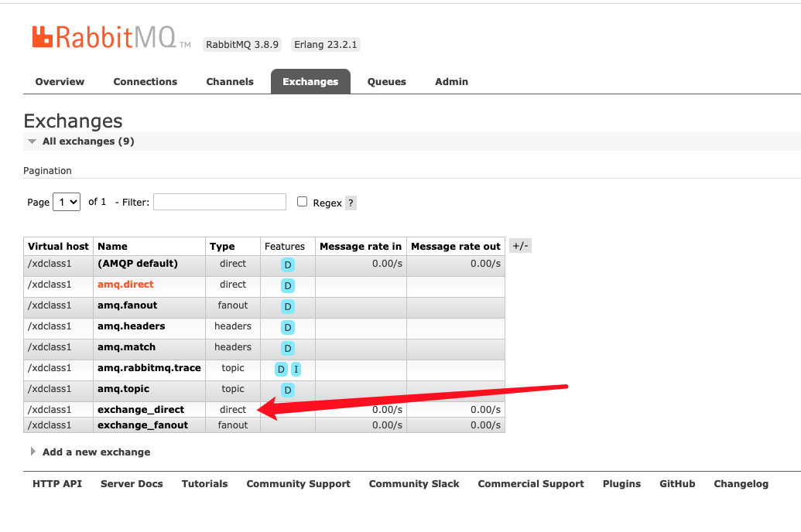Open the +/- column selector
Viewport: 801px width, 532px height.
(521, 246)
